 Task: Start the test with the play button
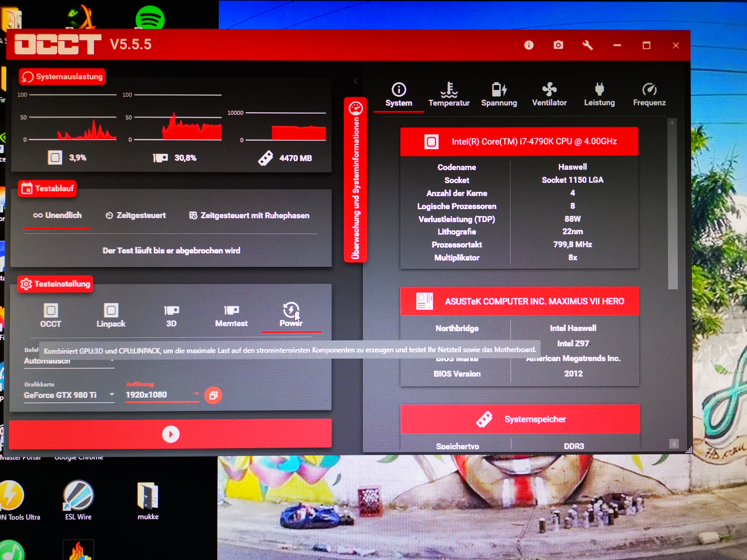click(x=171, y=434)
